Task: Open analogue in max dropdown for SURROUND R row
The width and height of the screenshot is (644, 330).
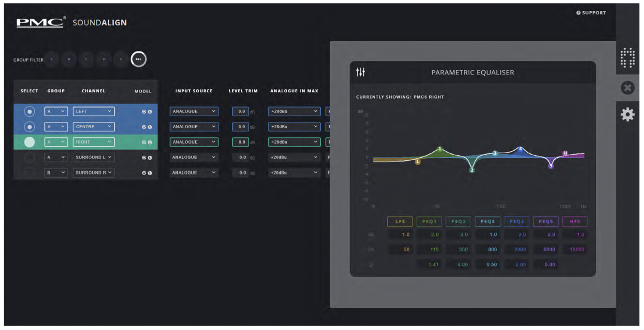Action: (x=295, y=173)
